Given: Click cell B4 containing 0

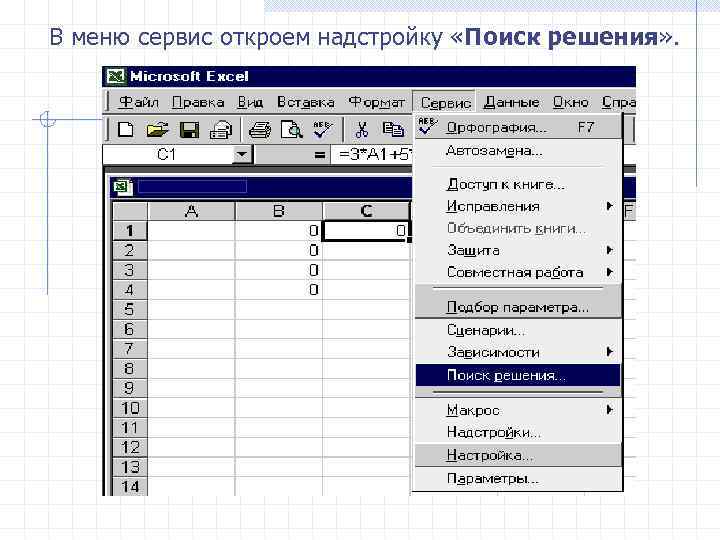Looking at the screenshot, I should 279,290.
